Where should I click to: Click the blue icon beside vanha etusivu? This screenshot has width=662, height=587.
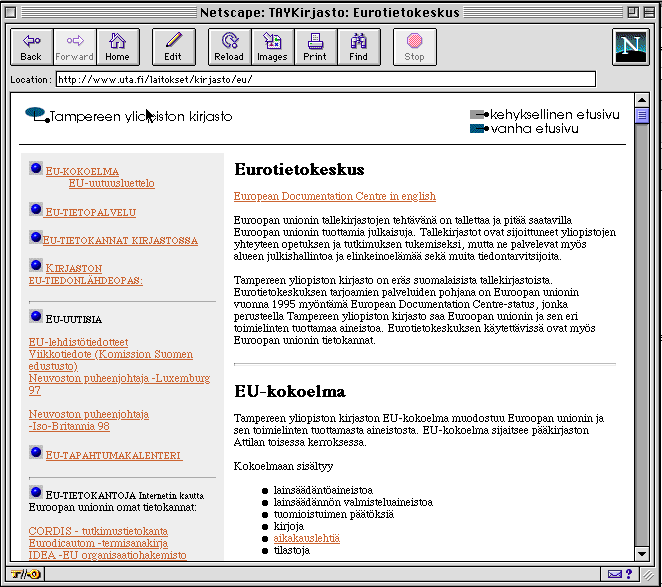(x=479, y=128)
